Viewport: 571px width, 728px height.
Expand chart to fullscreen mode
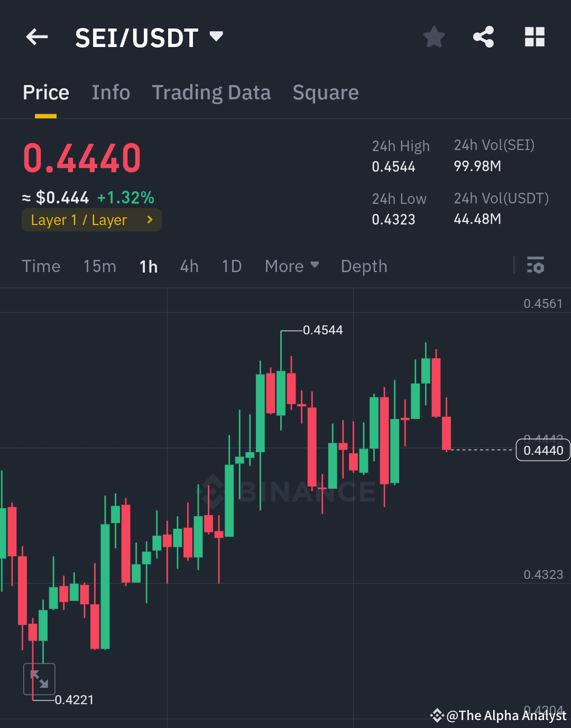pos(39,678)
